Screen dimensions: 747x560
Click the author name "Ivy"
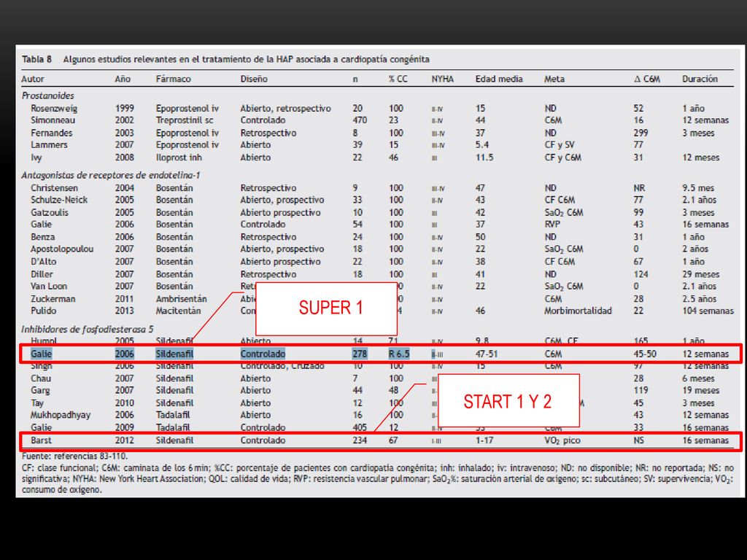36,157
